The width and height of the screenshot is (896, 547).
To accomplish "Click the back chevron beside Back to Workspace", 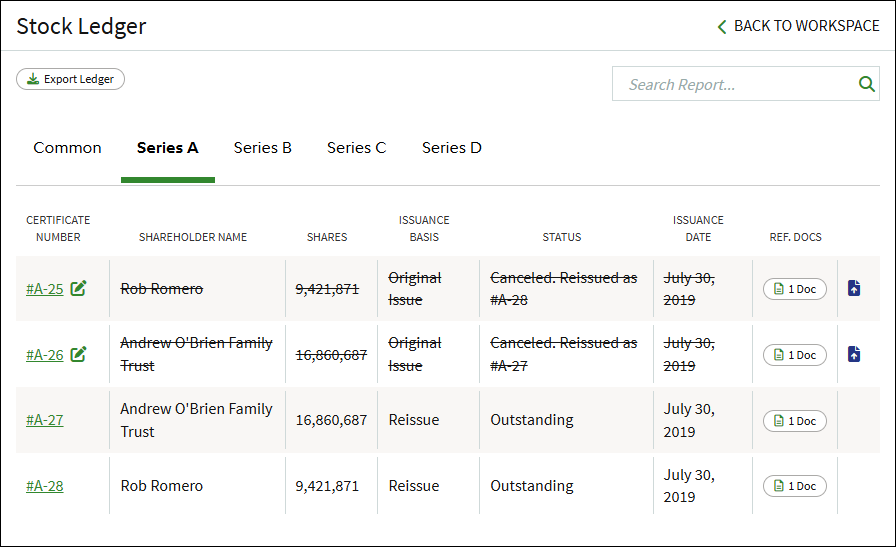I will [x=722, y=26].
